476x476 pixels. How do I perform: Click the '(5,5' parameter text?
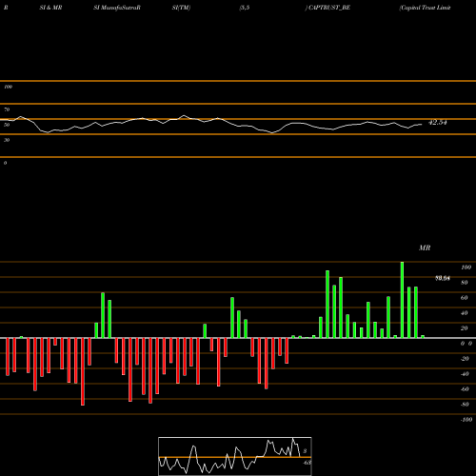(245, 8)
